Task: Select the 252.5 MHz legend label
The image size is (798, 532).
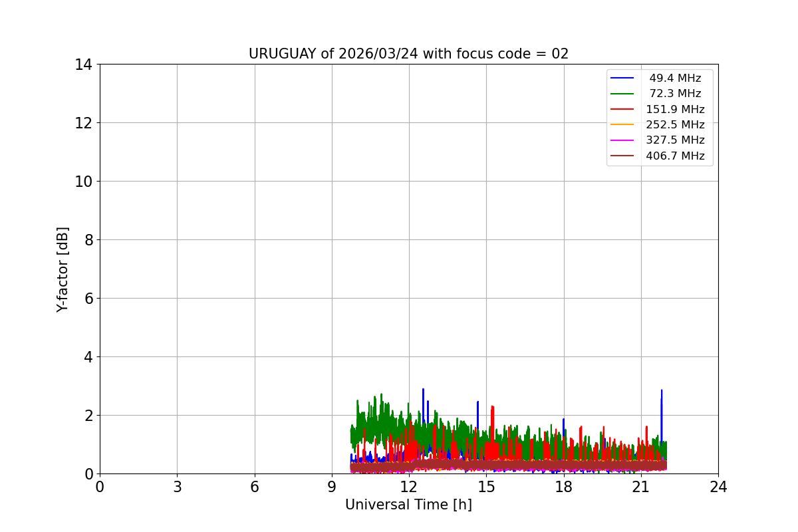Action: [675, 125]
